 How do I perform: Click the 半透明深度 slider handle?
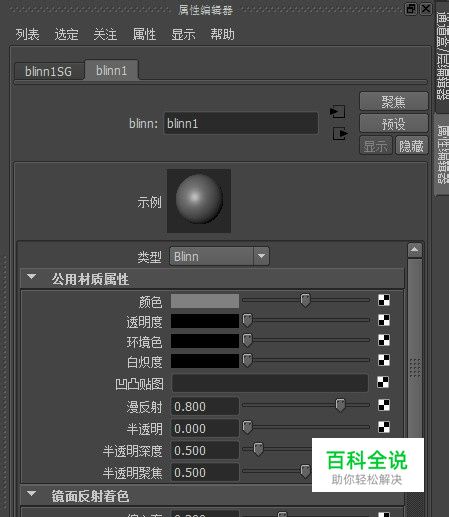click(x=258, y=449)
